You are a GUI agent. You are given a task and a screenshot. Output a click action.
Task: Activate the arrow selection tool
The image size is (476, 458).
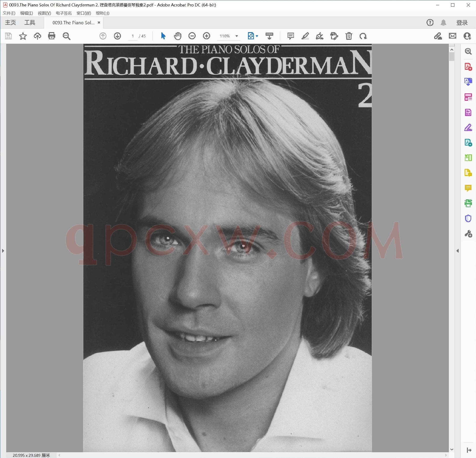(163, 36)
